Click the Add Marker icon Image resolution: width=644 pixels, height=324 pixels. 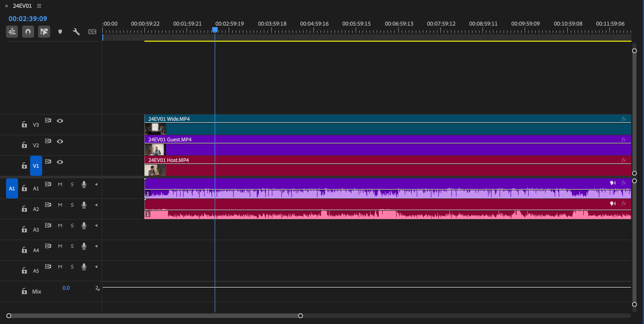point(60,32)
